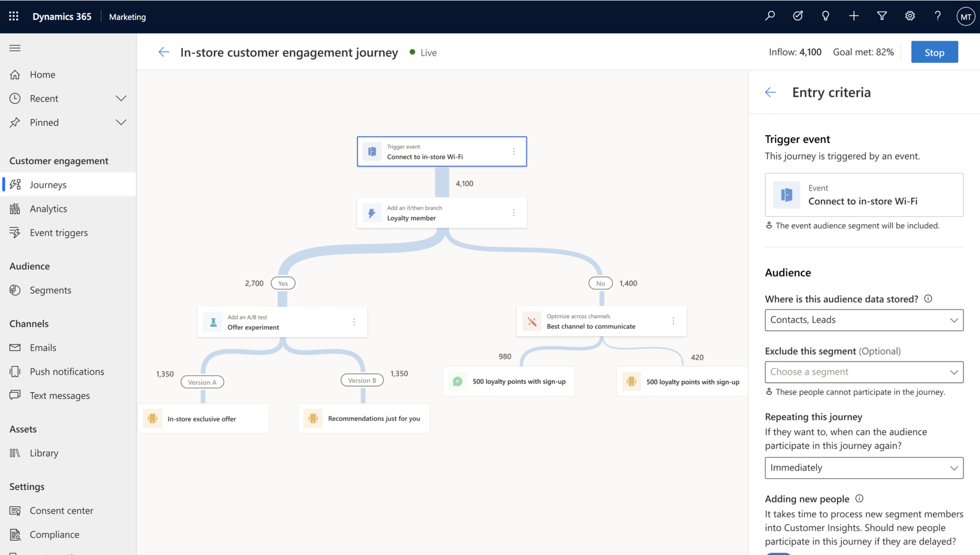This screenshot has width=980, height=555.
Task: Open Segments in sidebar
Action: coord(68,290)
